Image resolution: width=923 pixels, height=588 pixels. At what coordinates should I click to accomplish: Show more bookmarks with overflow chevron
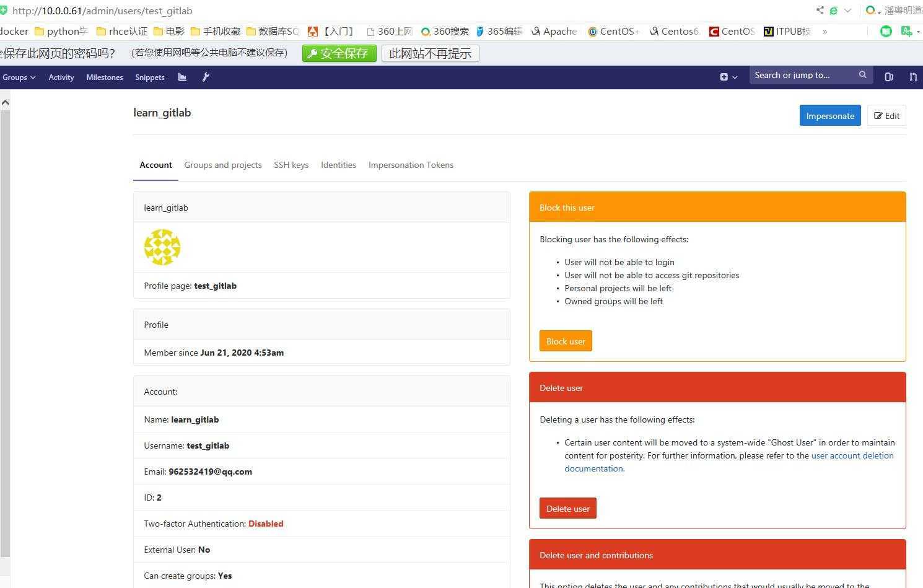coord(825,31)
